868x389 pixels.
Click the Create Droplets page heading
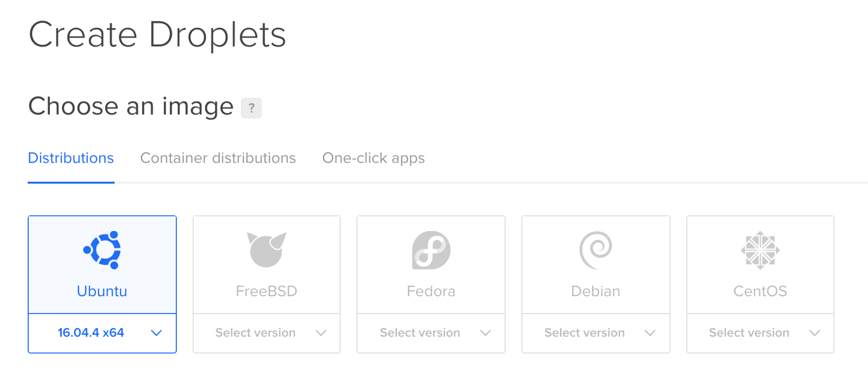coord(157,35)
